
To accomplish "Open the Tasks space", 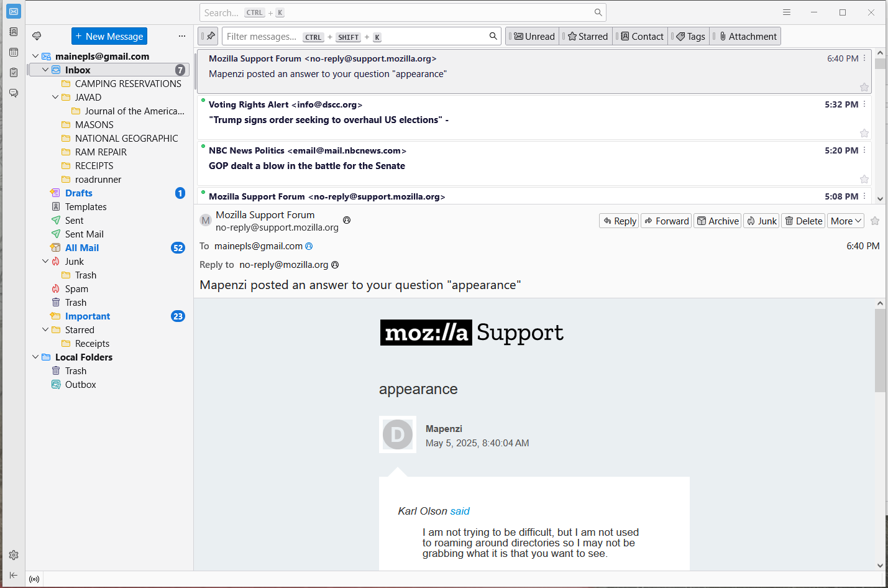I will (x=14, y=73).
